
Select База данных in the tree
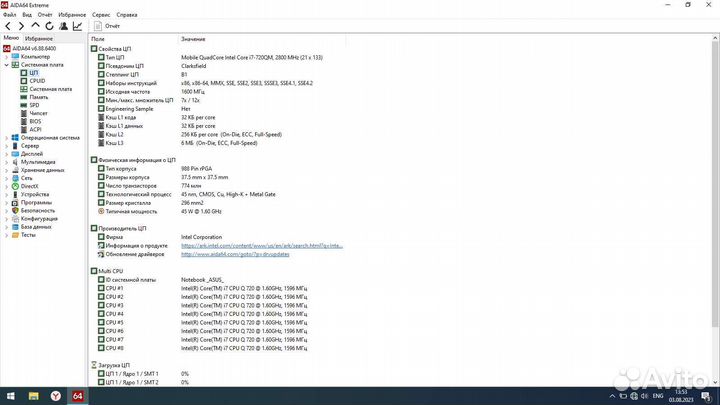pos(36,227)
